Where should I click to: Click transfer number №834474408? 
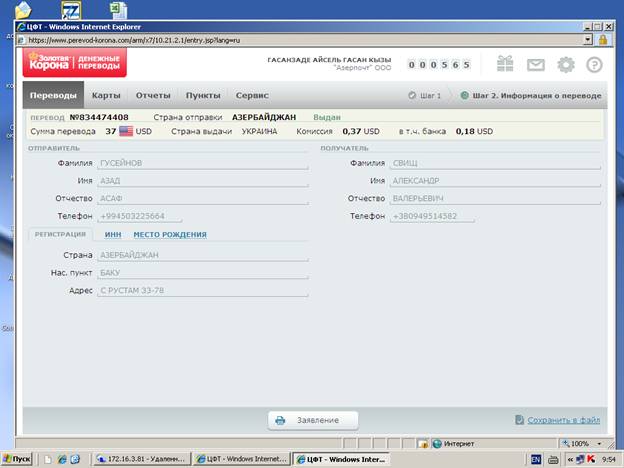click(x=99, y=117)
